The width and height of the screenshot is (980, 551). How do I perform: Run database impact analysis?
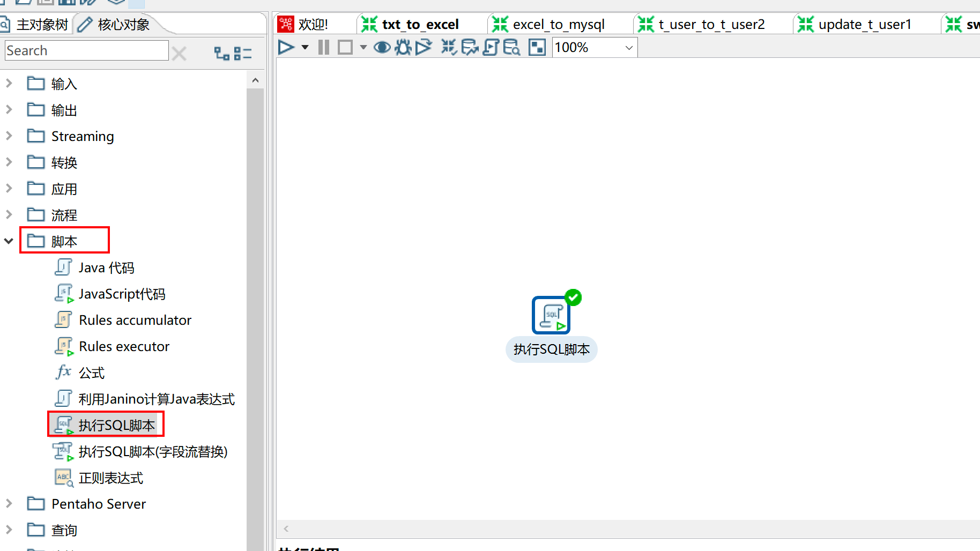pos(470,48)
